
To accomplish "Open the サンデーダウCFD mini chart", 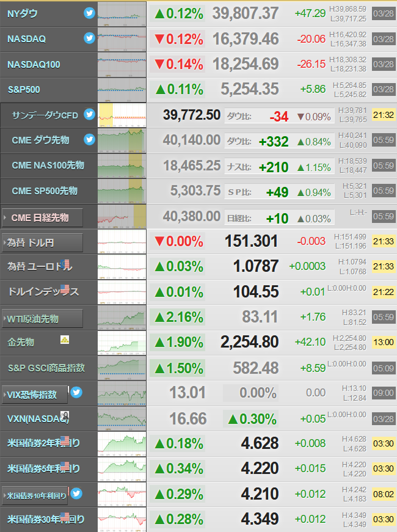I will 122,115.
